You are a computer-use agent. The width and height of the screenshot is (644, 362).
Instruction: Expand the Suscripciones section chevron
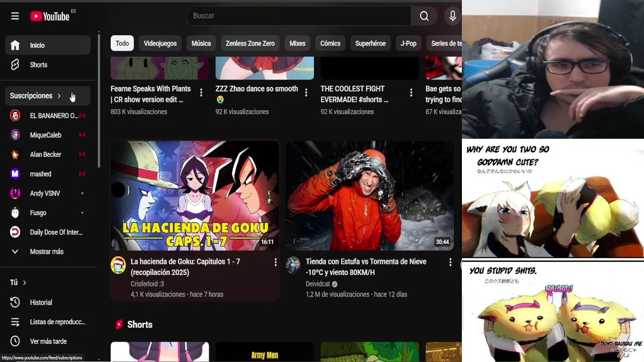pyautogui.click(x=59, y=96)
